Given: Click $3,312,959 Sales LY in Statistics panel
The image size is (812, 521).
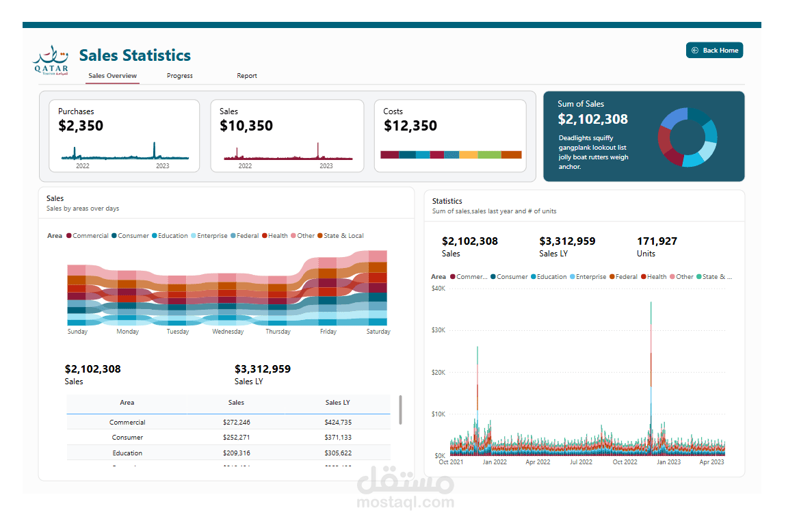Looking at the screenshot, I should point(567,241).
